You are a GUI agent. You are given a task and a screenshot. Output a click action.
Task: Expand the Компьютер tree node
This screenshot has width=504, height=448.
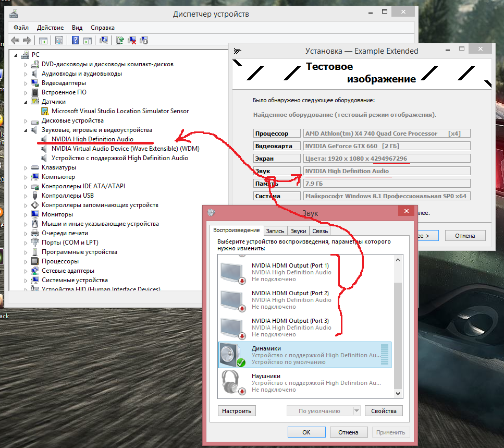(x=26, y=177)
